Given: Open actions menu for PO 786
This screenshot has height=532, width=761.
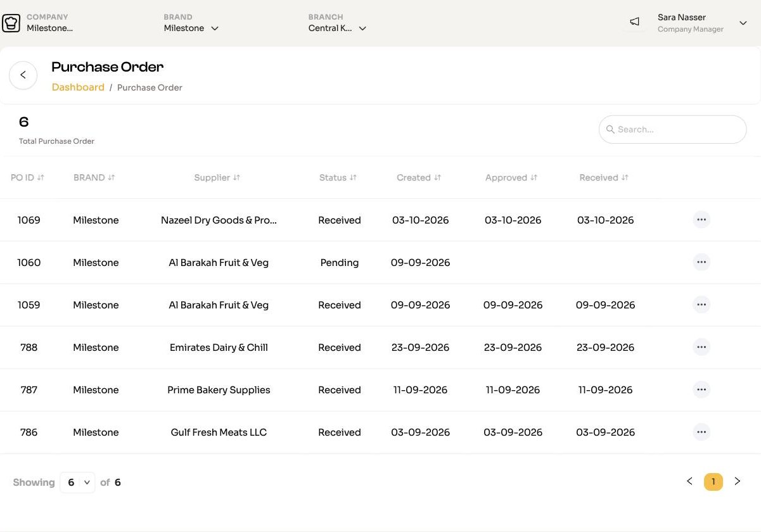Looking at the screenshot, I should point(701,432).
